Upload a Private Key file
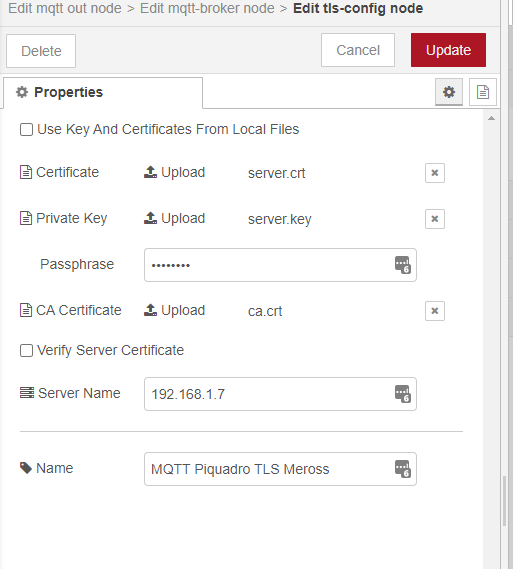 175,218
